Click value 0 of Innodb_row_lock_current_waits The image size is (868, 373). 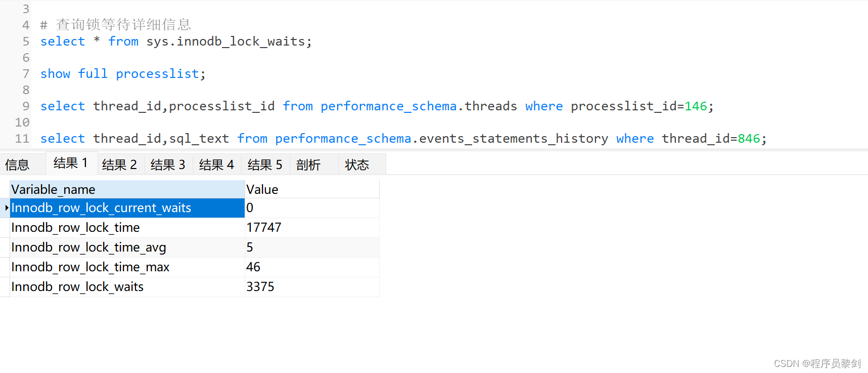[x=312, y=208]
